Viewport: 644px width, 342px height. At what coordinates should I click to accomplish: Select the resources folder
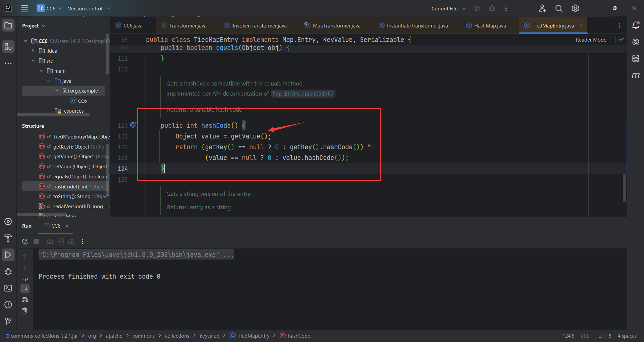[69, 111]
